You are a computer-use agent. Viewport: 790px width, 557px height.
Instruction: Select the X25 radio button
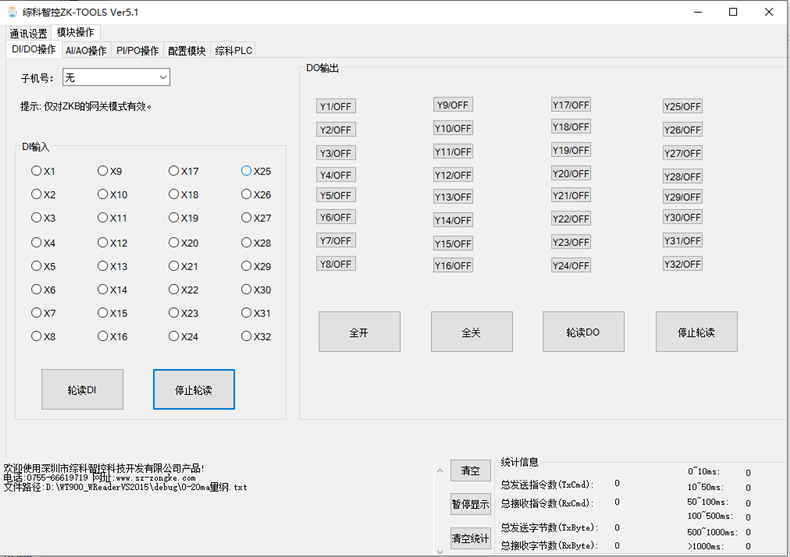[x=256, y=171]
